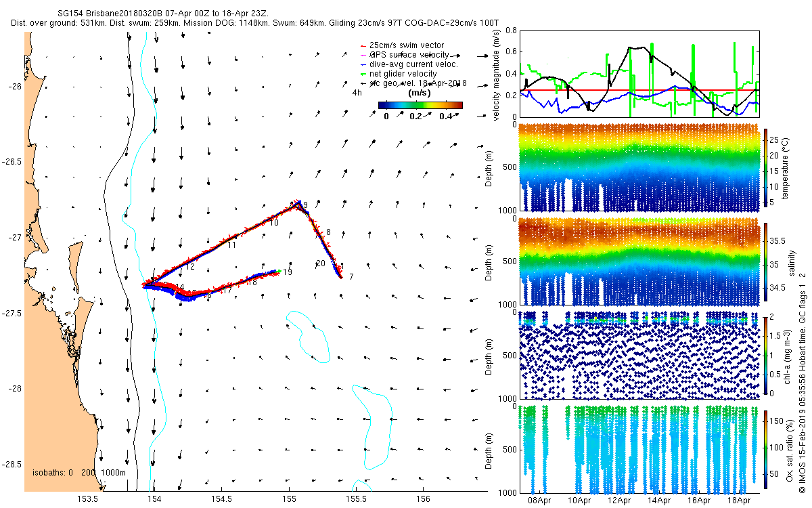Click the '156' longitude tick label
Viewport: 812px width, 508px height.
422,499
